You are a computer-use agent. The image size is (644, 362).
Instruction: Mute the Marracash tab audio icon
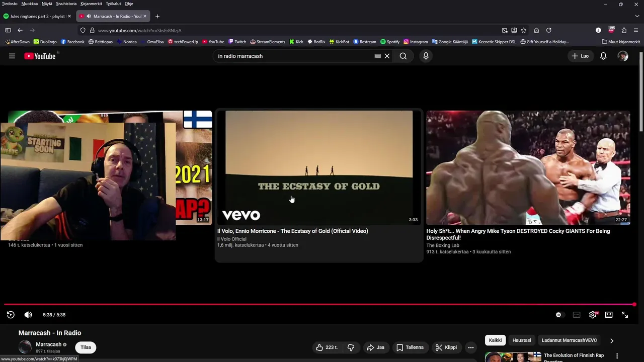tap(89, 16)
